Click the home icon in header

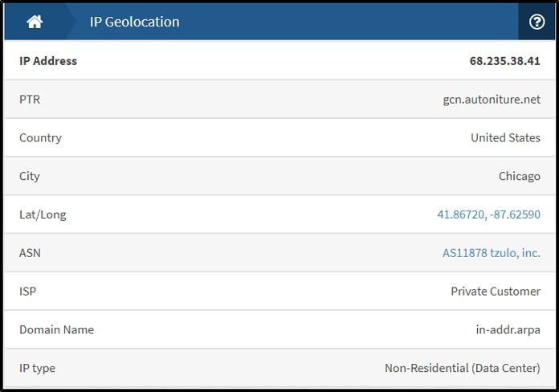35,22
